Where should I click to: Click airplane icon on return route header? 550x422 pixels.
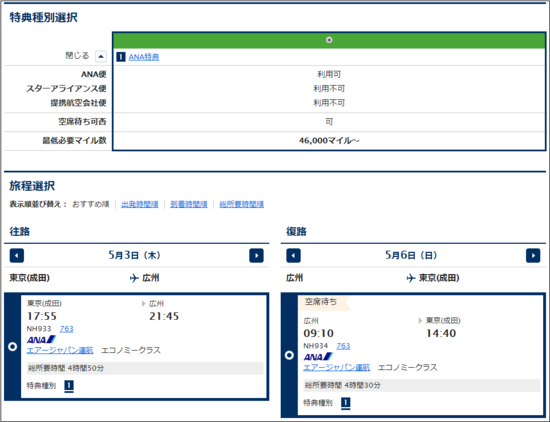coord(411,278)
